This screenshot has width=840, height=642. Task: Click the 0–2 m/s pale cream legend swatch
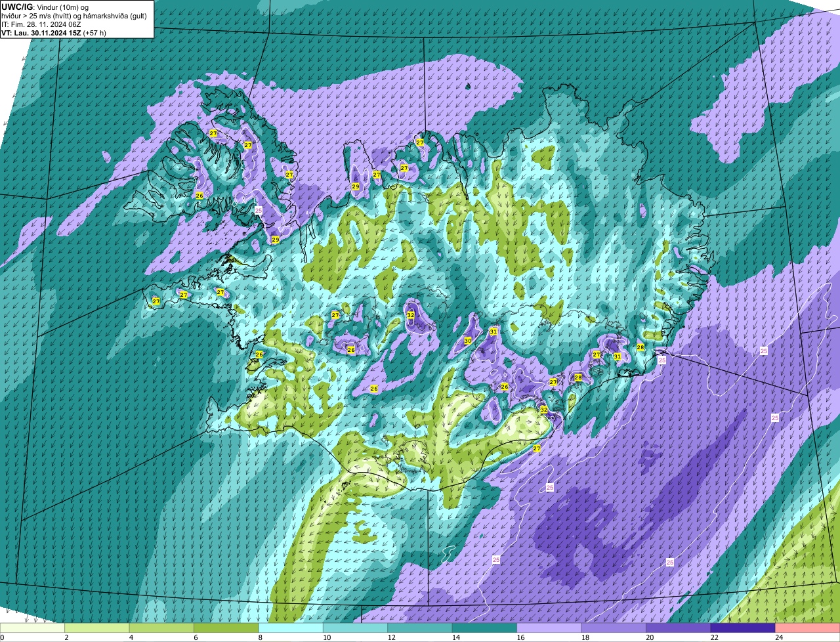coord(33,628)
